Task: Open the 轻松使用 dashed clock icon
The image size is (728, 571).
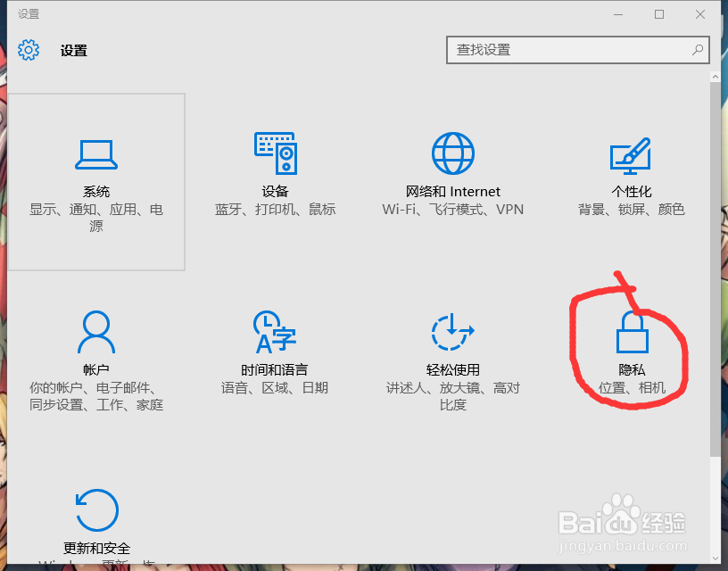Action: 452,332
